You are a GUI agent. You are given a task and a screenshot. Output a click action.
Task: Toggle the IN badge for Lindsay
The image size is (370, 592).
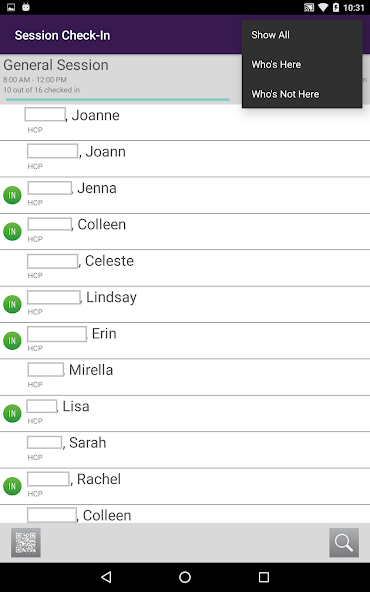pyautogui.click(x=12, y=304)
